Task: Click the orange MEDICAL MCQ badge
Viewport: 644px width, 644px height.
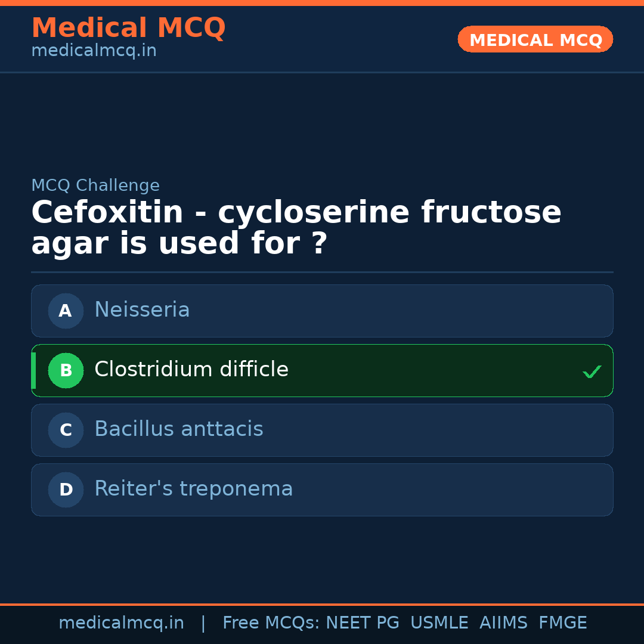Action: pyautogui.click(x=535, y=40)
